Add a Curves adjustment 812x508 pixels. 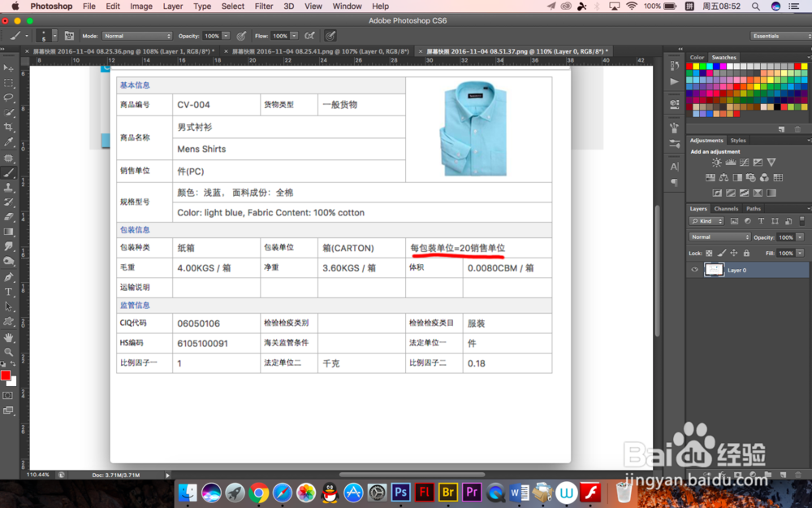744,163
